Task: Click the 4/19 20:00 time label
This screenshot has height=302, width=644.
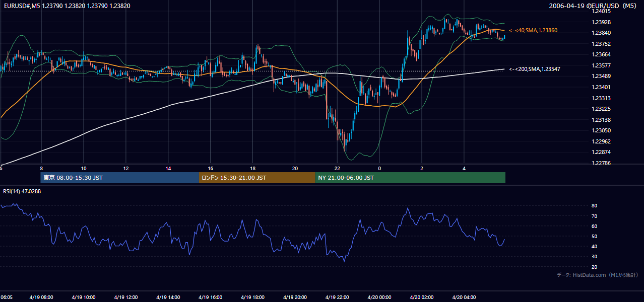Action: coord(295,297)
